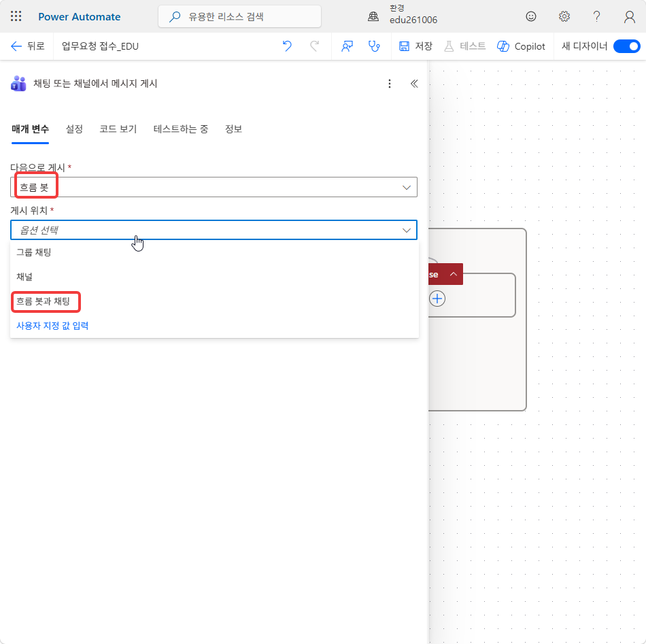646x644 pixels.
Task: Open the help question mark
Action: (596, 16)
